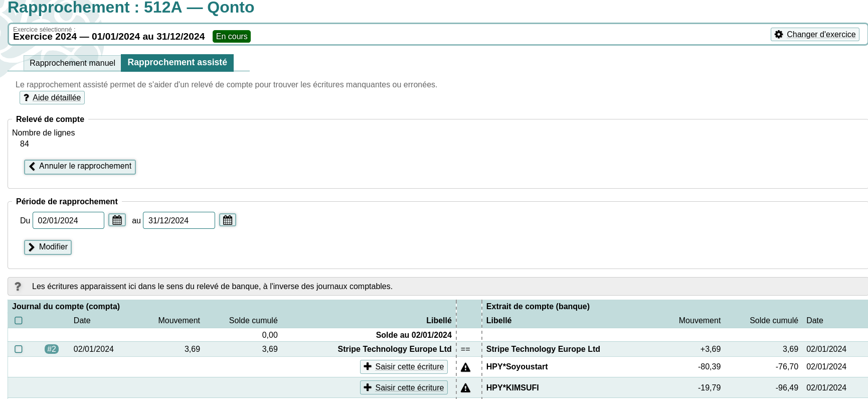
Task: Click warning icon on HPY*KIMSUFI row
Action: coord(465,388)
